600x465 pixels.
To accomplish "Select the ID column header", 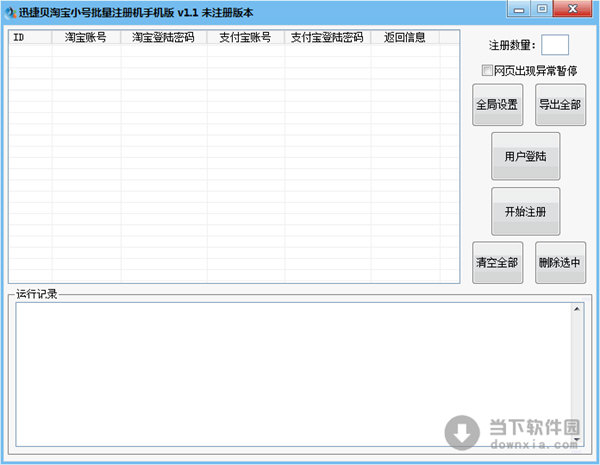I will [x=30, y=37].
